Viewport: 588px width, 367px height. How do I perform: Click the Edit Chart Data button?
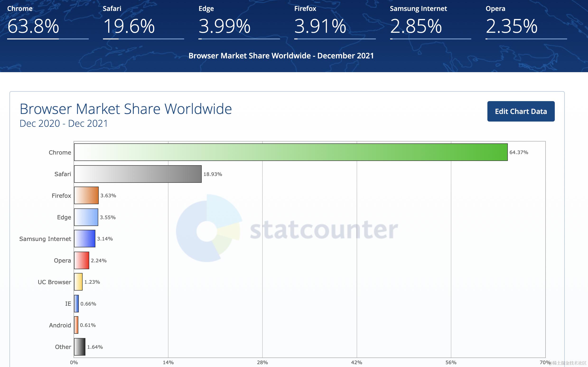tap(521, 111)
